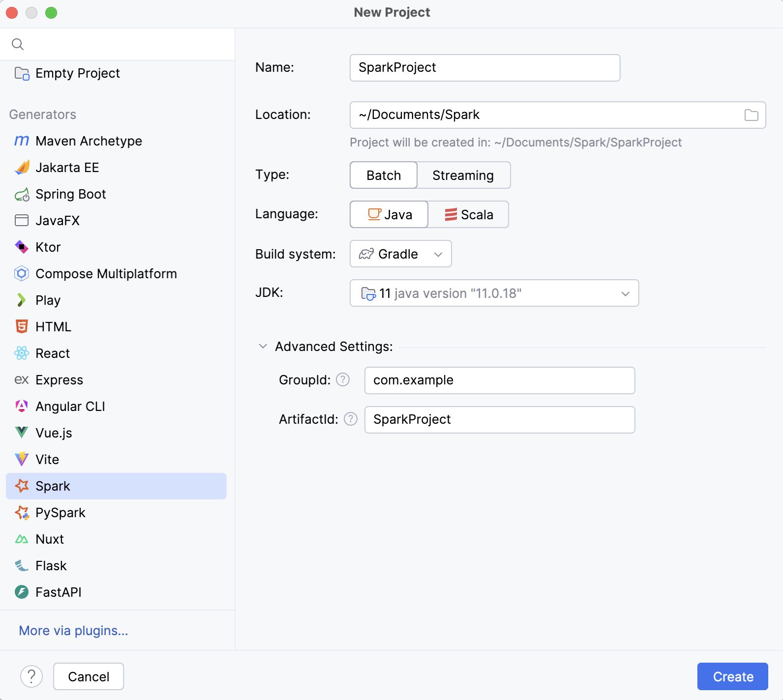Screen dimensions: 783x700
Task: Focus the project Name input field
Action: 484,68
